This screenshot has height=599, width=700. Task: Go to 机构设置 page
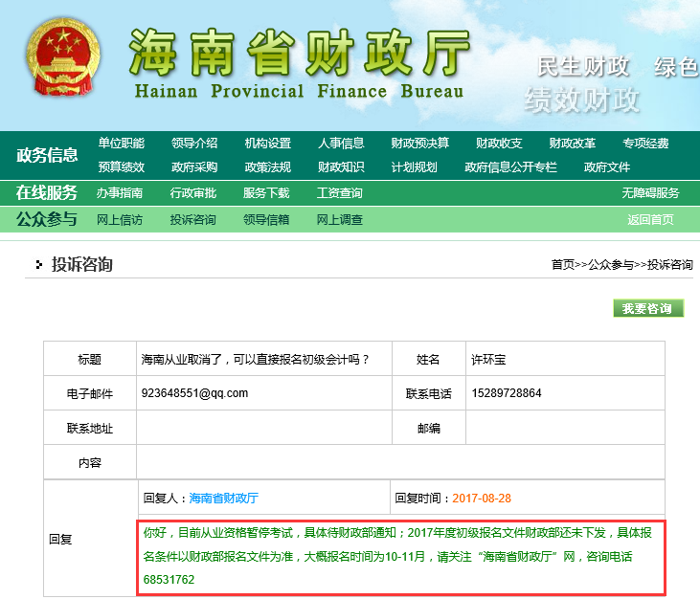click(268, 144)
